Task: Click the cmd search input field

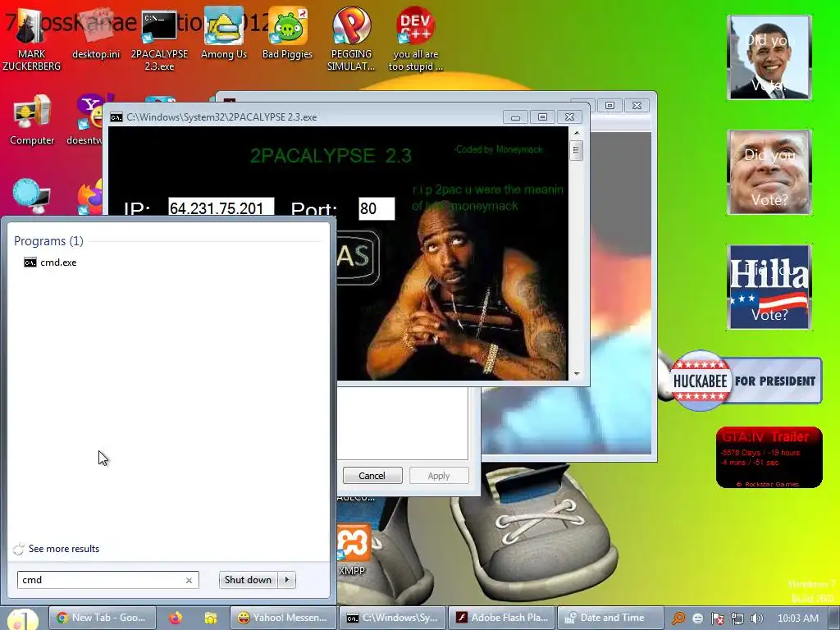Action: click(x=102, y=580)
